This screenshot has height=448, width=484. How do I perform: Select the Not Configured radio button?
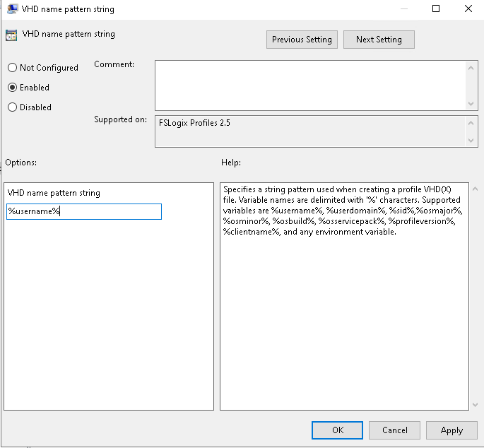coord(12,68)
